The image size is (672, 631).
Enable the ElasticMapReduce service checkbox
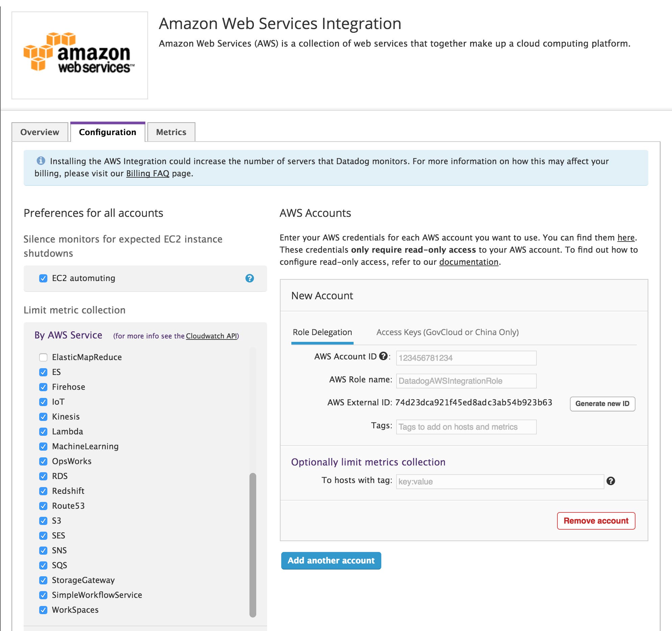tap(43, 357)
